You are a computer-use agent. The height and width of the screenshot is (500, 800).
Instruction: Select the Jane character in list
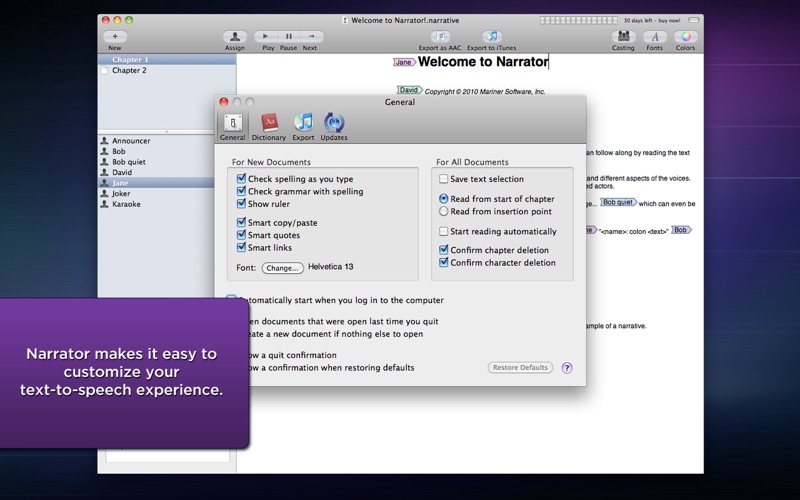tap(156, 183)
